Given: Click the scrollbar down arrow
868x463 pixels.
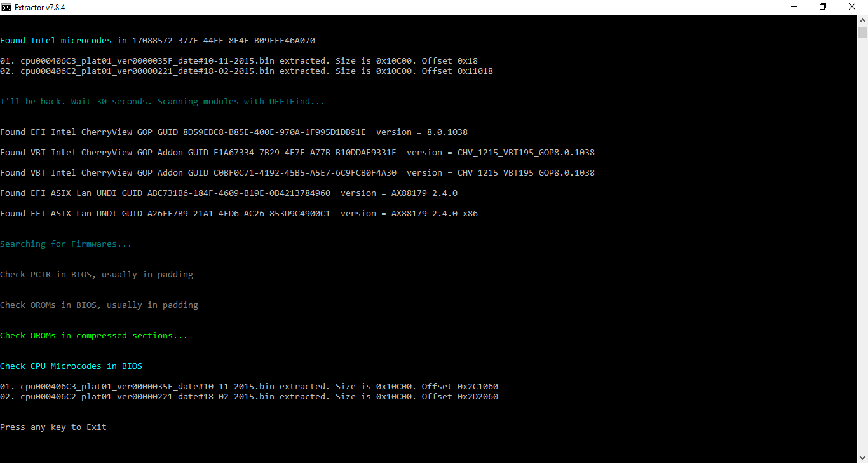Looking at the screenshot, I should point(862,457).
